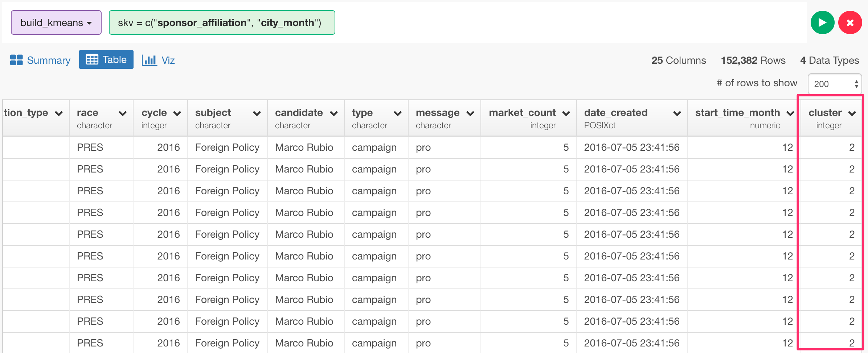Image resolution: width=868 pixels, height=353 pixels.
Task: Click the Summary grid icon
Action: 16,60
